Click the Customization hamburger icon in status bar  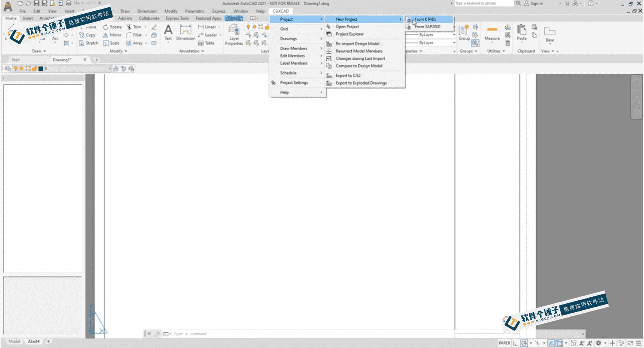[x=639, y=343]
